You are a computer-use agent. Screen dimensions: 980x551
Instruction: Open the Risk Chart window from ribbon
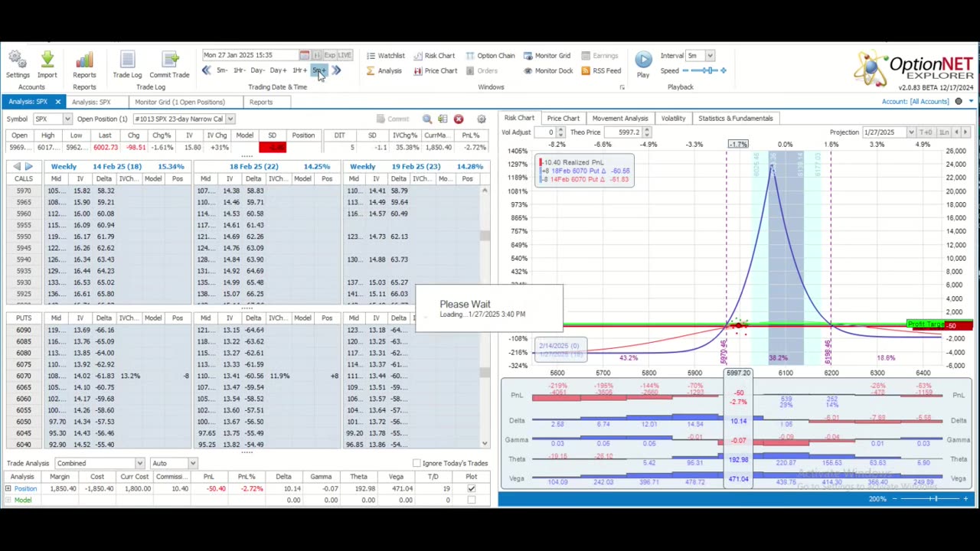(434, 55)
